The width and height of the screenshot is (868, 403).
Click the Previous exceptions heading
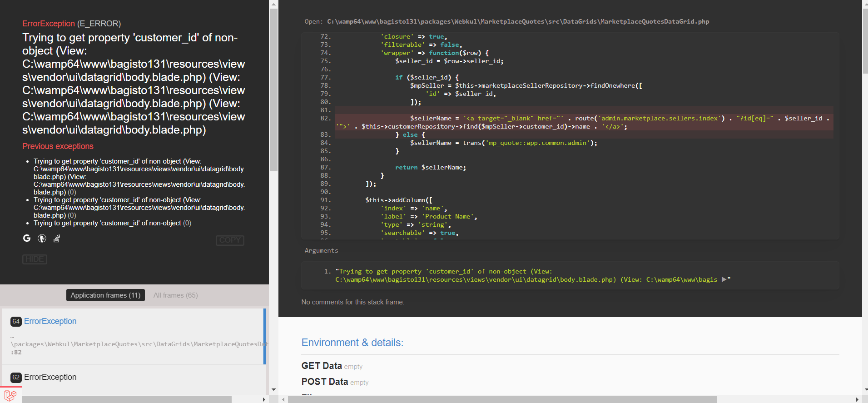click(58, 146)
